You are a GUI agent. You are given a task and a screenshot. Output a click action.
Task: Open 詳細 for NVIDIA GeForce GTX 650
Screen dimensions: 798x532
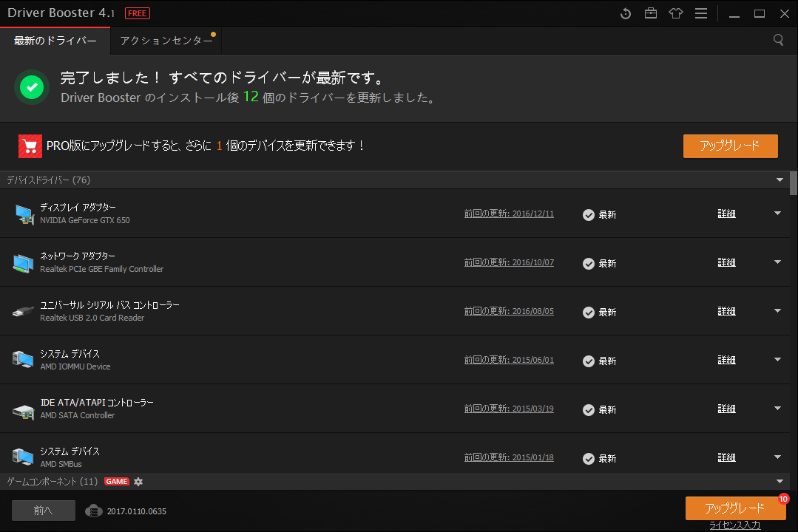727,214
